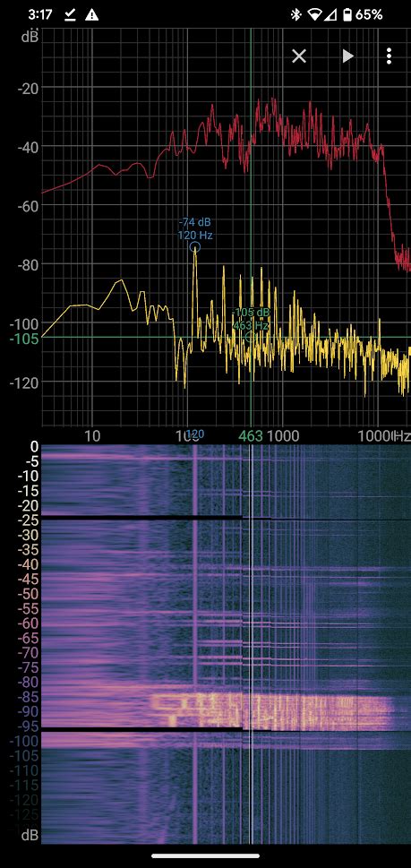Image resolution: width=411 pixels, height=868 pixels.
Task: Tap the 120 Hz peak marker circle
Action: click(x=194, y=247)
